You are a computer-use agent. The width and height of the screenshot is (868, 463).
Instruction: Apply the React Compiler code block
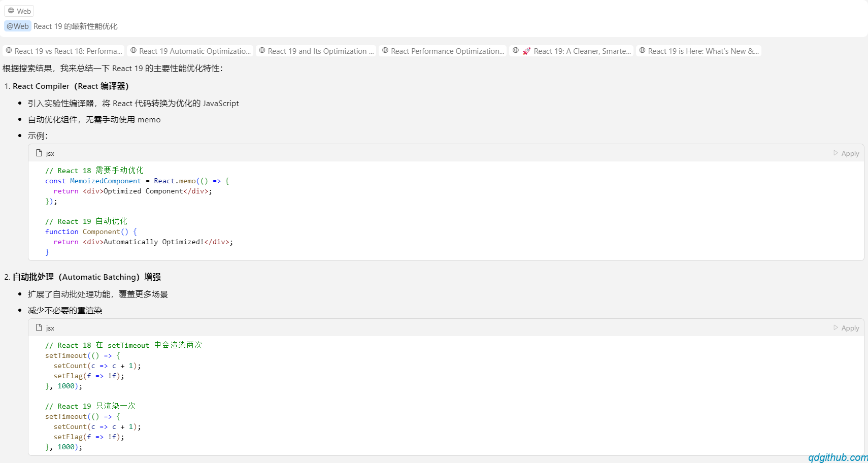coord(846,153)
